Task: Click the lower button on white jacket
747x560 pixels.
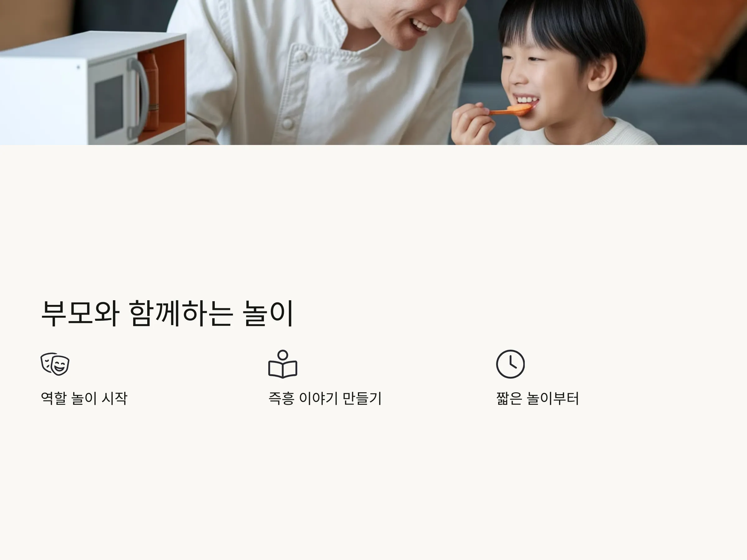Action: point(288,123)
